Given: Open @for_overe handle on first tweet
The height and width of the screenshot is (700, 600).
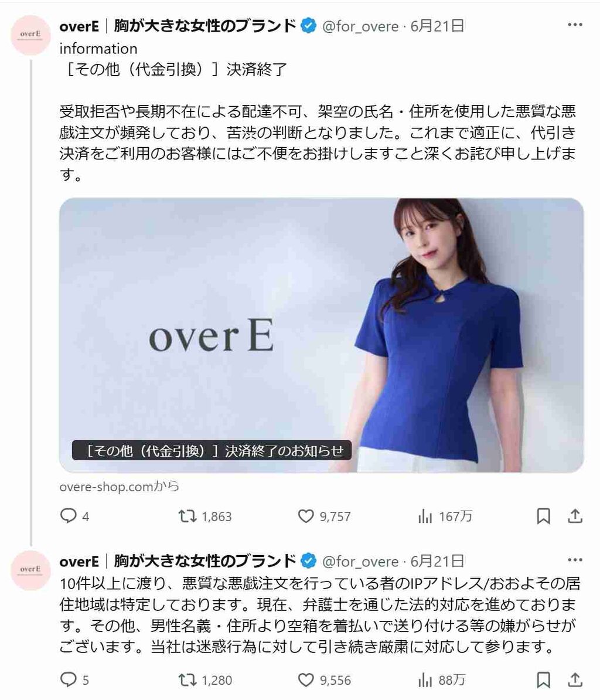Looking at the screenshot, I should click(360, 26).
